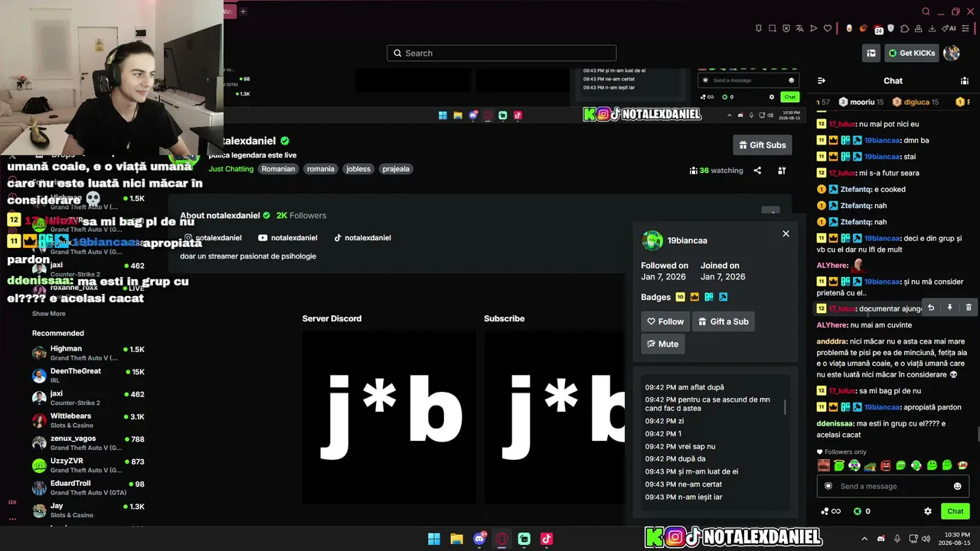980x551 pixels.
Task: Click the 19biancaa name in user card
Action: [x=688, y=240]
